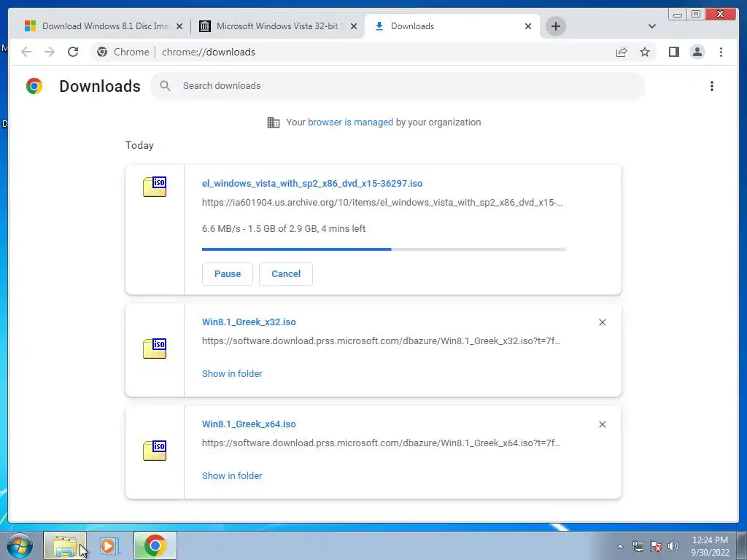
Task: Open the 'browser is managed' link
Action: click(350, 122)
